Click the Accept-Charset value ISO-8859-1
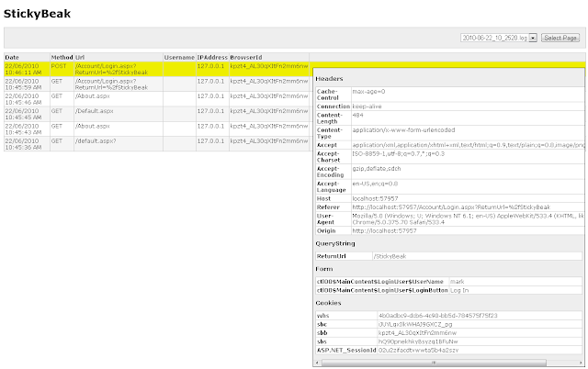Image resolution: width=588 pixels, height=369 pixels. (398, 153)
